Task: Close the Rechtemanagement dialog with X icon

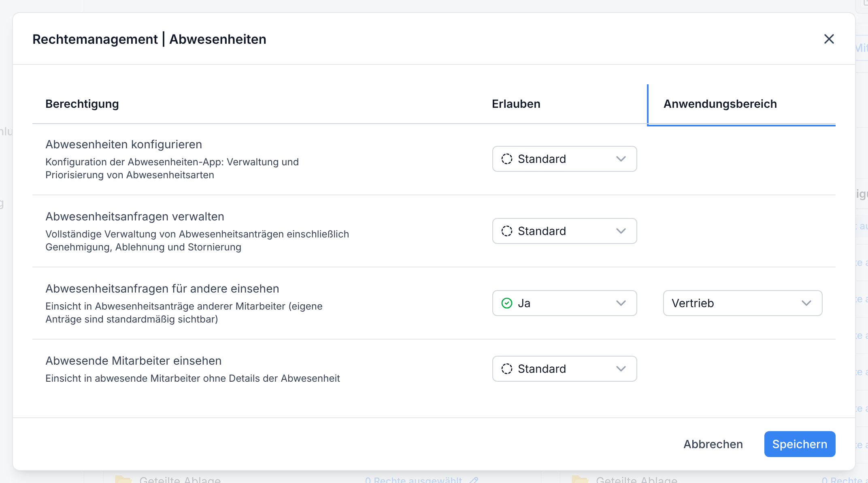Action: click(x=829, y=39)
